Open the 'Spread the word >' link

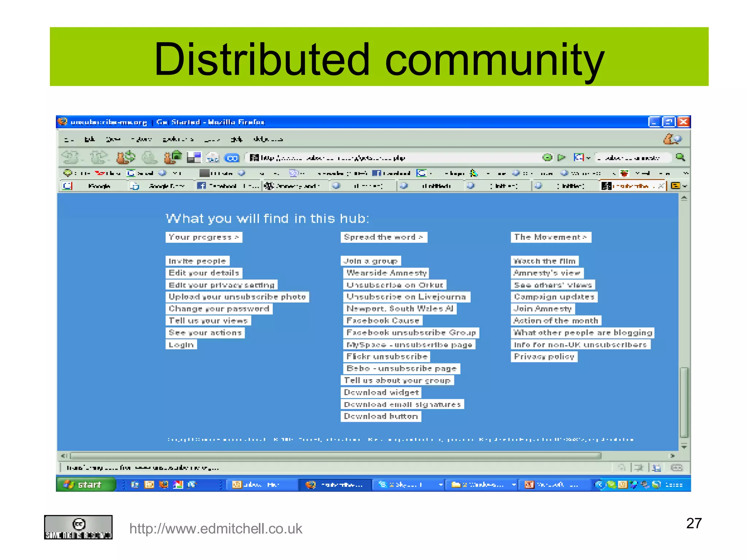pyautogui.click(x=384, y=237)
